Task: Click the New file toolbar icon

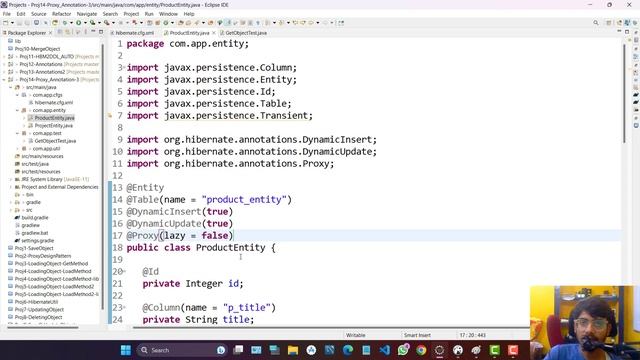Action: pyautogui.click(x=5, y=23)
